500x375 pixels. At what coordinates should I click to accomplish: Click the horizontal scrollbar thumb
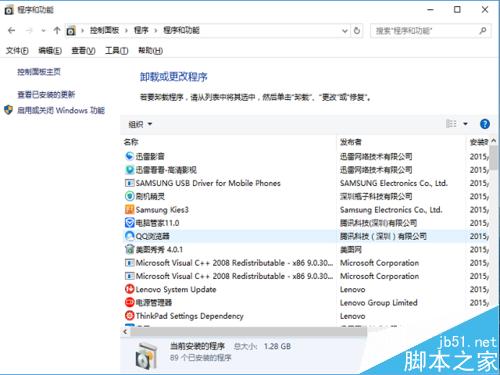[248, 332]
